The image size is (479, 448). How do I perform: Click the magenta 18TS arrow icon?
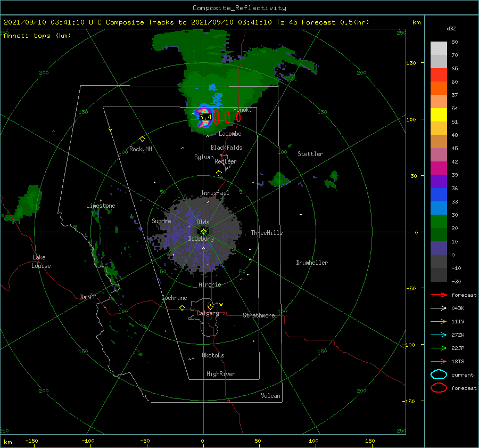[439, 362]
